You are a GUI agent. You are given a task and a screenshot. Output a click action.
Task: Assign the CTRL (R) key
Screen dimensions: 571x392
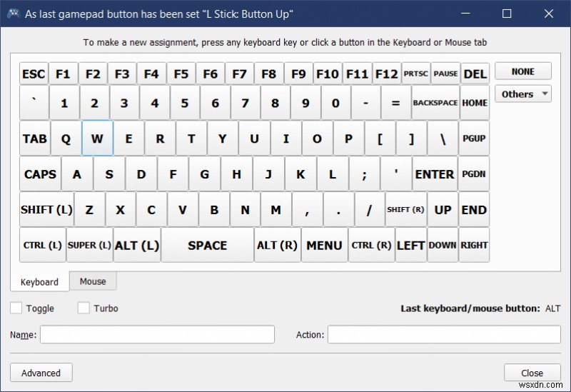tap(371, 245)
